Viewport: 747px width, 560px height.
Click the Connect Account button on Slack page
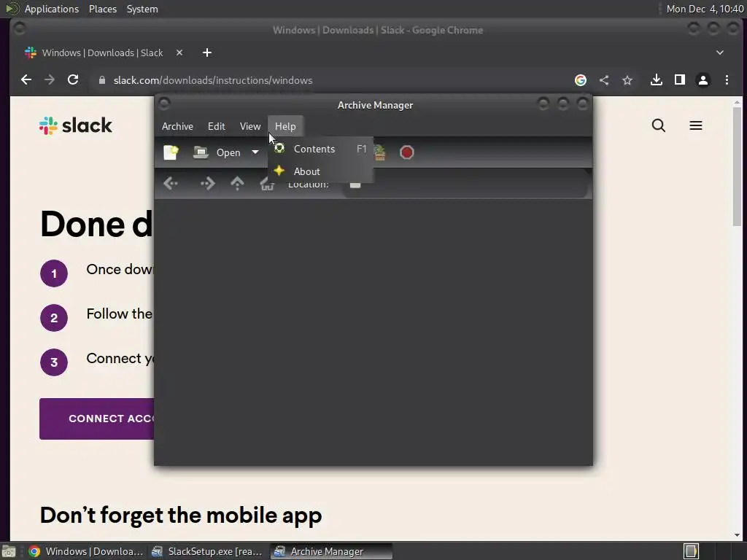click(97, 419)
